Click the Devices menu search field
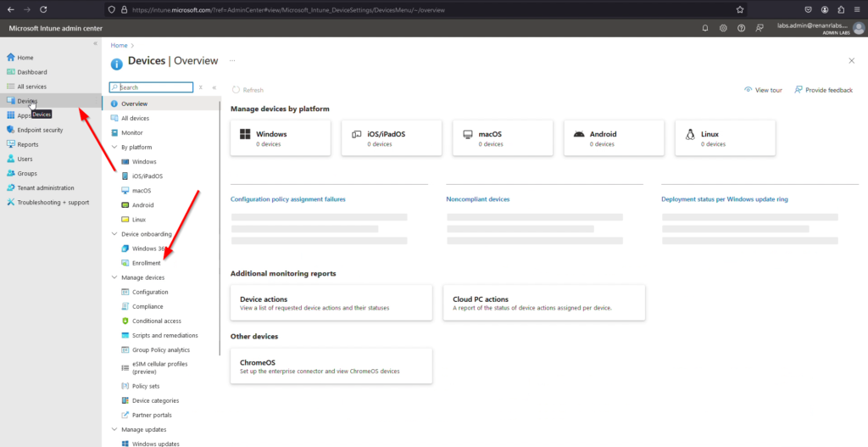The width and height of the screenshot is (868, 447). coord(151,87)
